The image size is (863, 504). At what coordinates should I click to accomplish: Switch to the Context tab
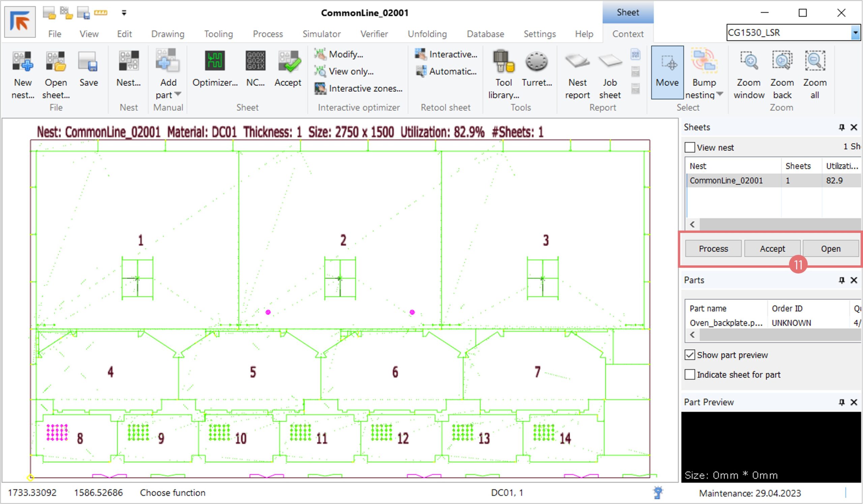(x=628, y=34)
